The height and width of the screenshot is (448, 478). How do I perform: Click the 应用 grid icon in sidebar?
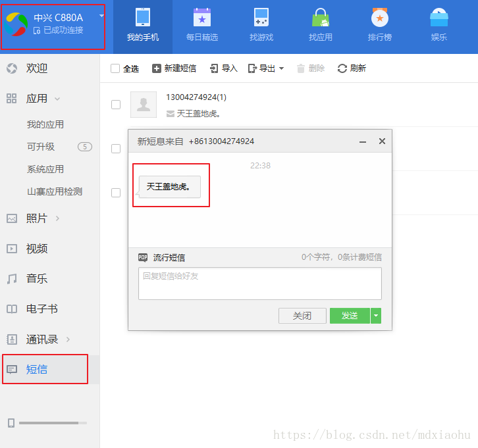12,99
